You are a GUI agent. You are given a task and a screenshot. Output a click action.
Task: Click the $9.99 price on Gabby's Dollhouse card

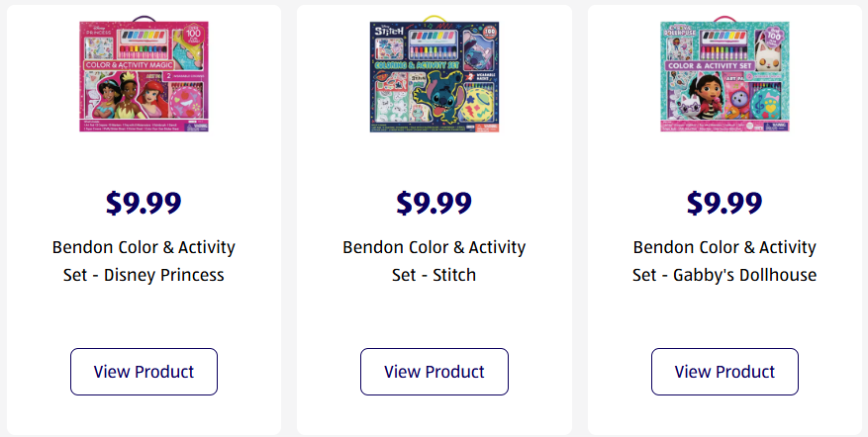(x=724, y=203)
